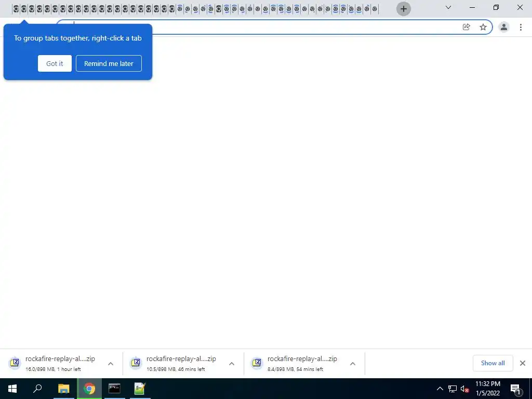
Task: Click zip file icon of 1 hour left download
Action: pyautogui.click(x=15, y=363)
